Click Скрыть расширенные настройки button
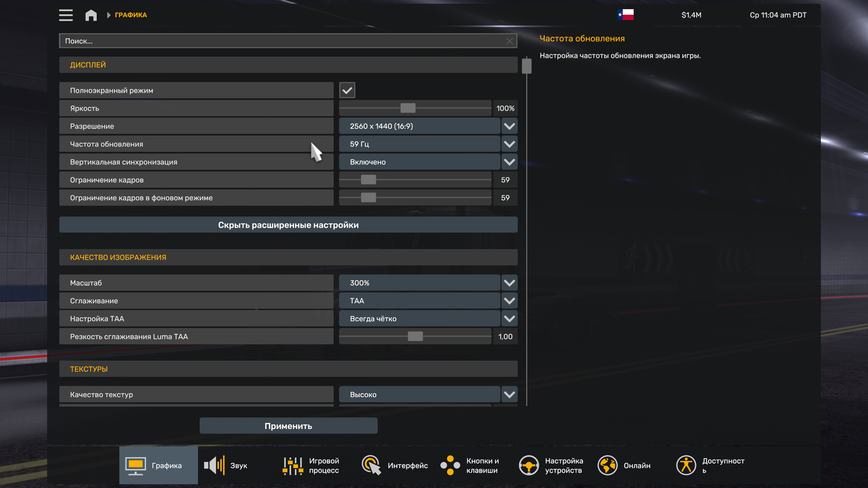 pyautogui.click(x=288, y=225)
